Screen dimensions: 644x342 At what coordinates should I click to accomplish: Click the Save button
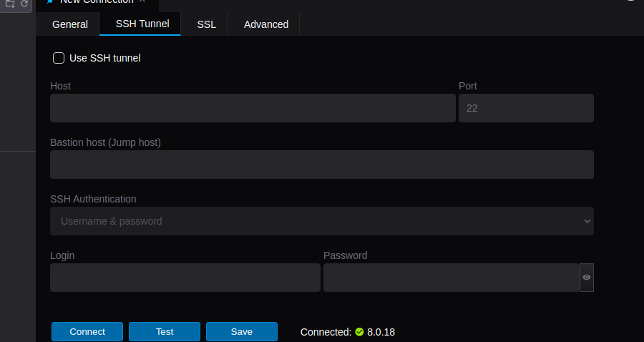pyautogui.click(x=242, y=332)
